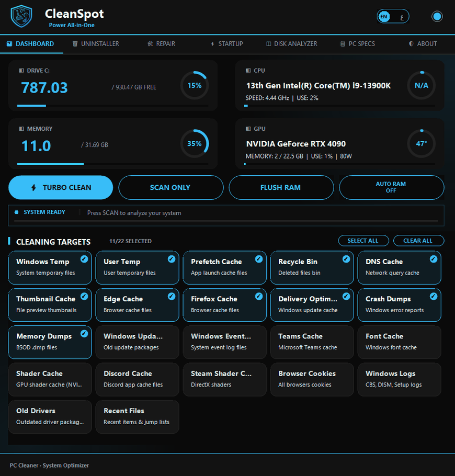
Task: Select the Recent Files target
Action: 137,417
